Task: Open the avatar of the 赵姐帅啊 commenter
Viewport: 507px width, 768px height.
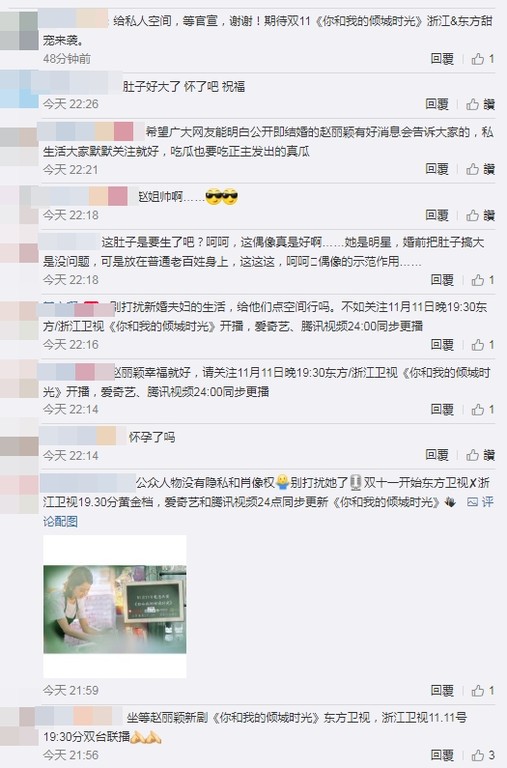Action: (x=19, y=205)
